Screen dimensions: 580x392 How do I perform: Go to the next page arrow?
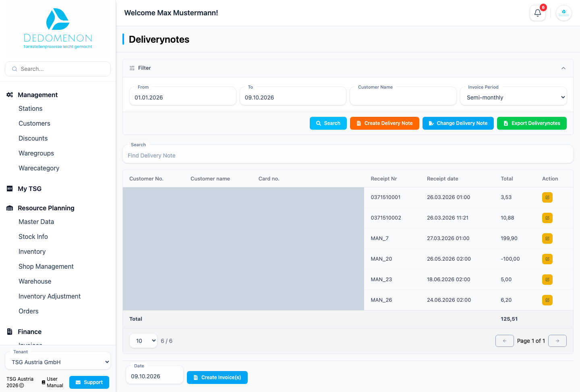click(x=557, y=341)
